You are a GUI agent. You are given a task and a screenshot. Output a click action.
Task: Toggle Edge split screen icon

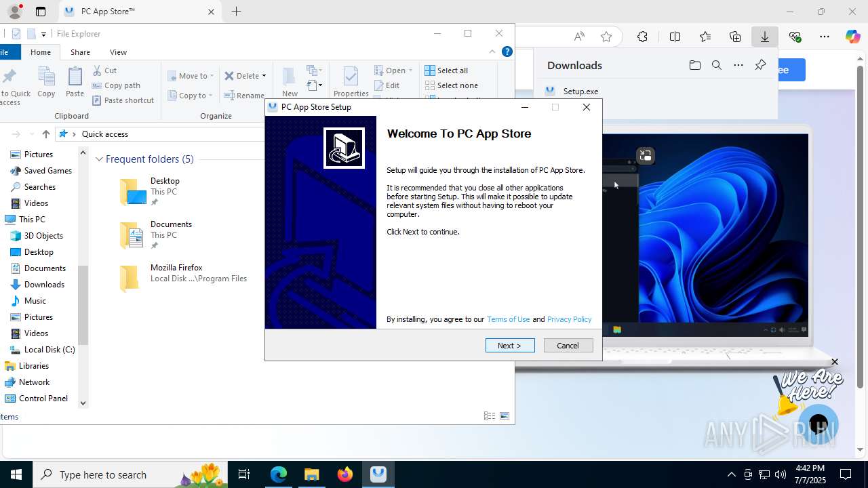pos(675,37)
